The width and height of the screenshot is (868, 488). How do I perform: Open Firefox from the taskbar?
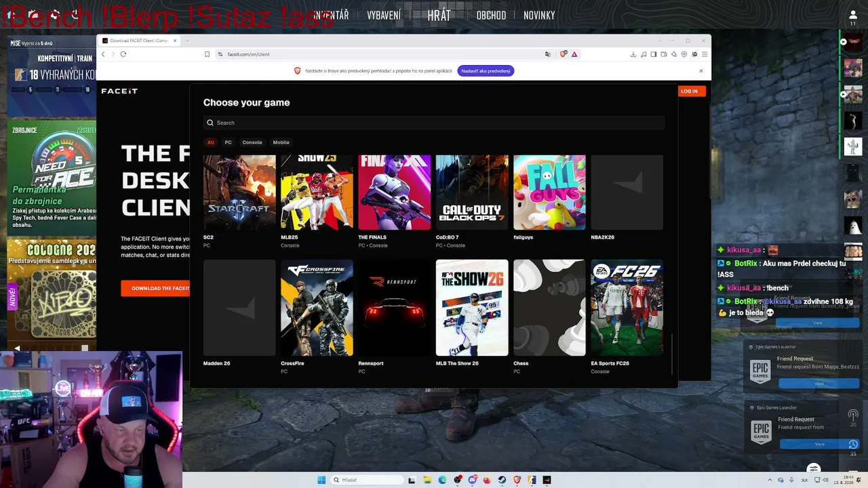click(487, 480)
